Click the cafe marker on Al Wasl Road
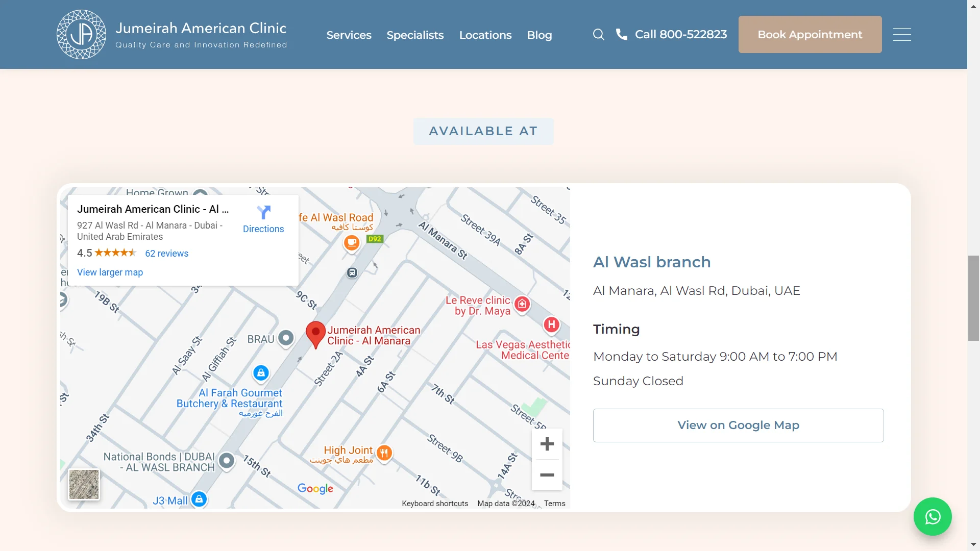Viewport: 980px width, 551px height. coord(352,243)
